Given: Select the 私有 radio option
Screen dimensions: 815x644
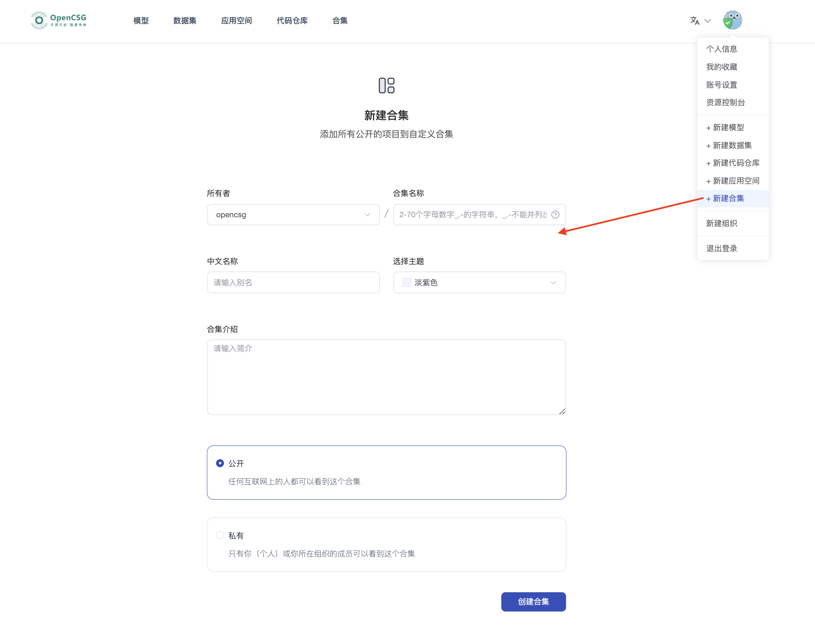Looking at the screenshot, I should 220,535.
